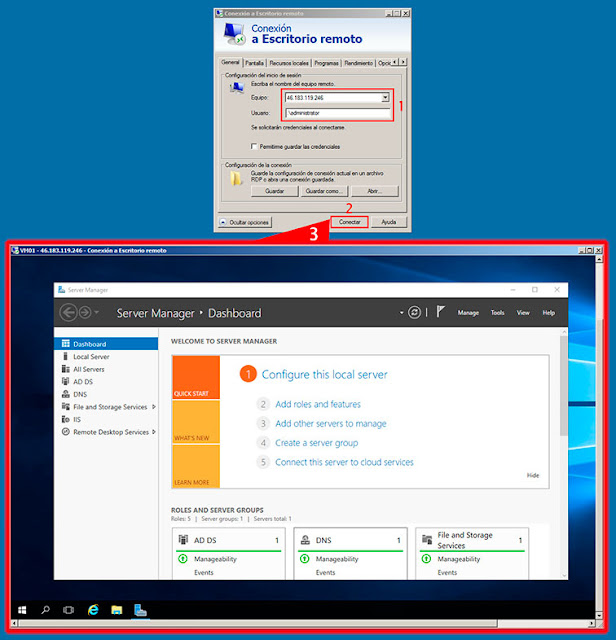Viewport: 616px width, 640px height.
Task: Click the Guardar button
Action: [x=274, y=191]
